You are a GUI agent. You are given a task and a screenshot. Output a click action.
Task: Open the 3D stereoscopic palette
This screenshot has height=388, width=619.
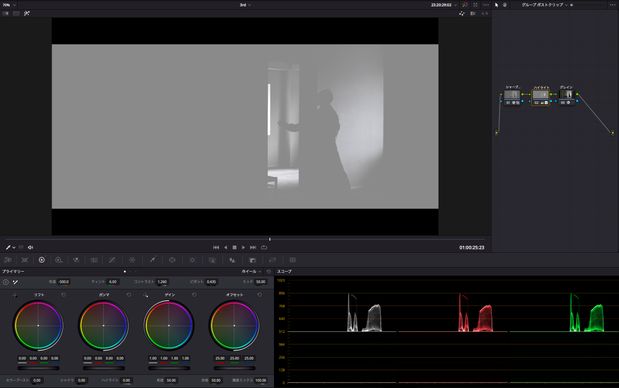click(293, 260)
